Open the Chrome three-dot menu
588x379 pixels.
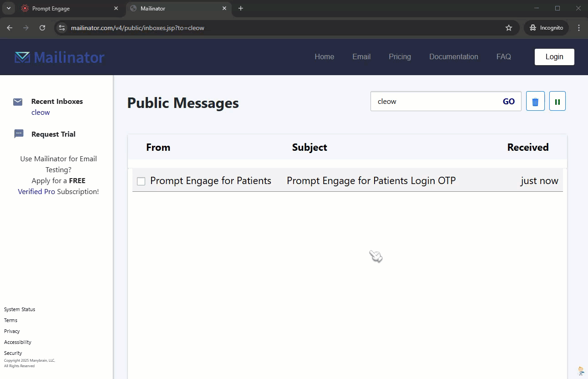579,28
